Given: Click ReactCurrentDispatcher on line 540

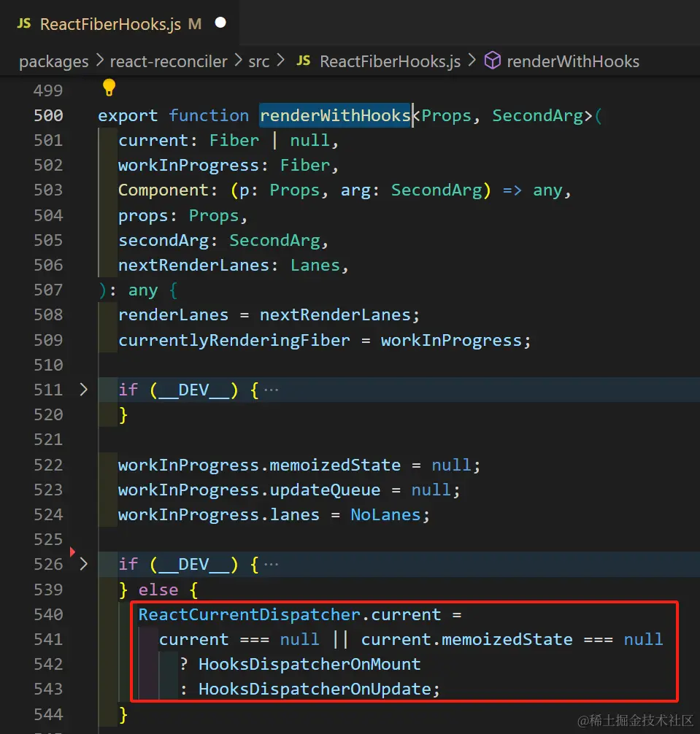Looking at the screenshot, I should coord(250,614).
